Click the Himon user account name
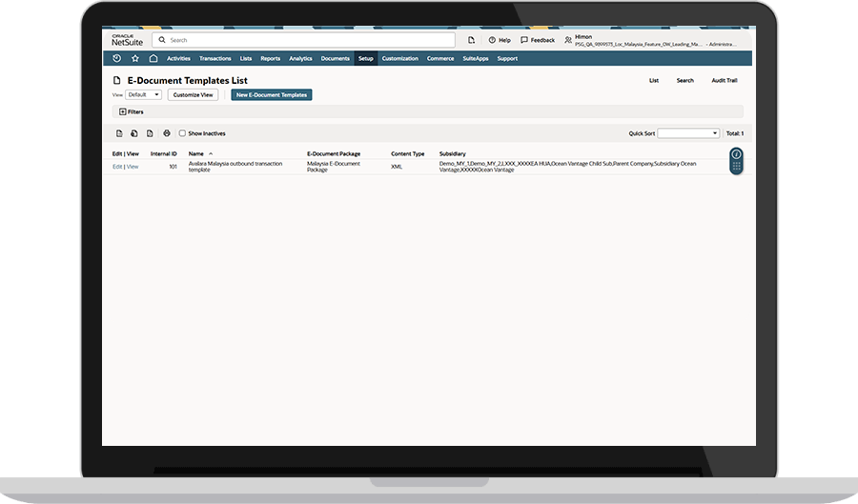 (x=583, y=36)
